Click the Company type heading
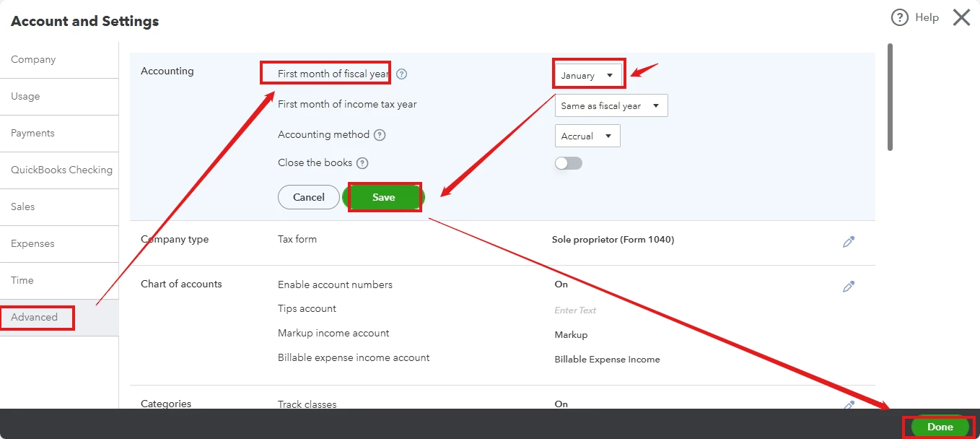The image size is (980, 439). (175, 240)
